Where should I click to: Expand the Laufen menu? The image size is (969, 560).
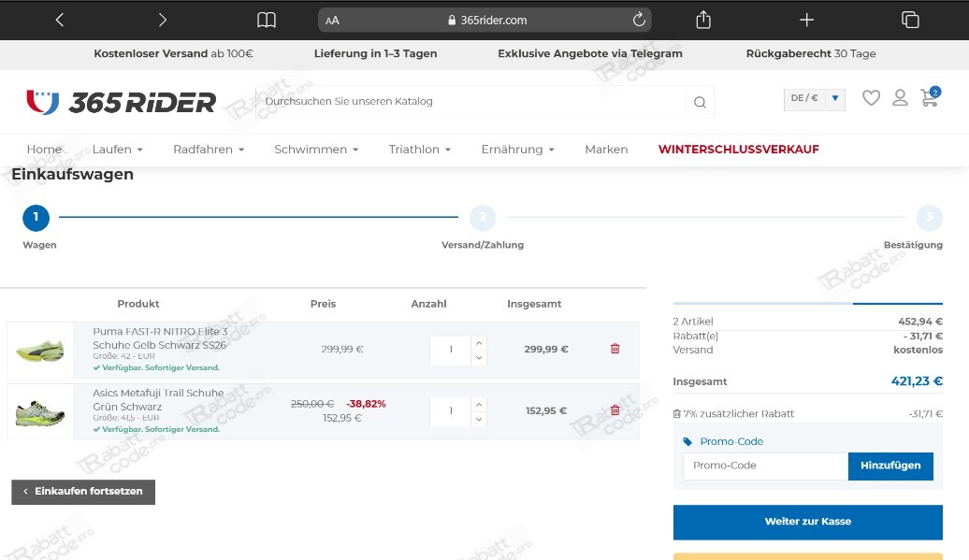pyautogui.click(x=118, y=149)
